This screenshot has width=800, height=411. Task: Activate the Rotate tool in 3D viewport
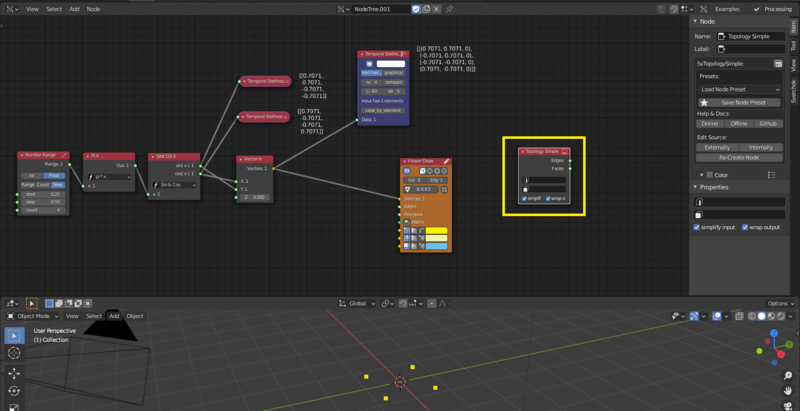pos(14,391)
